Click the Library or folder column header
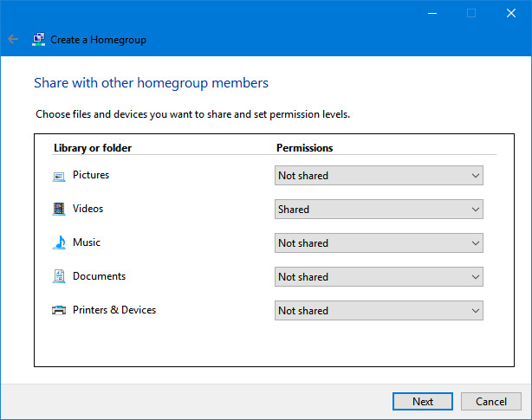This screenshot has height=420, width=532. tap(93, 148)
